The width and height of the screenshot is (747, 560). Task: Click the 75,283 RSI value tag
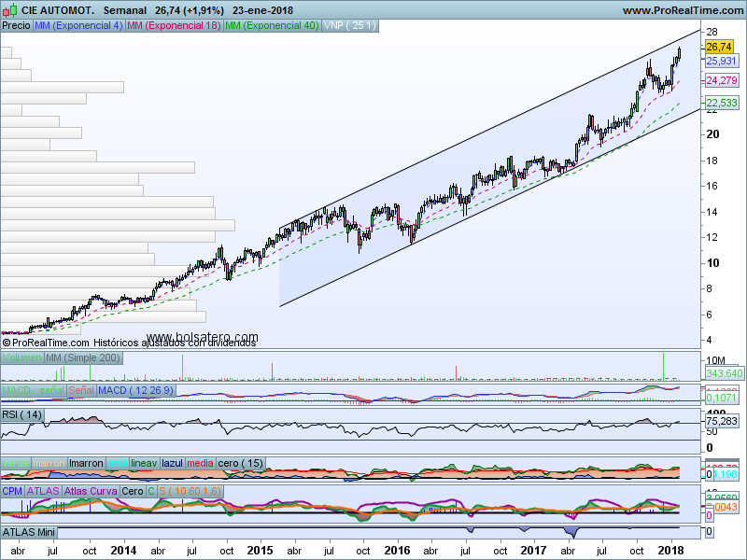click(x=721, y=421)
